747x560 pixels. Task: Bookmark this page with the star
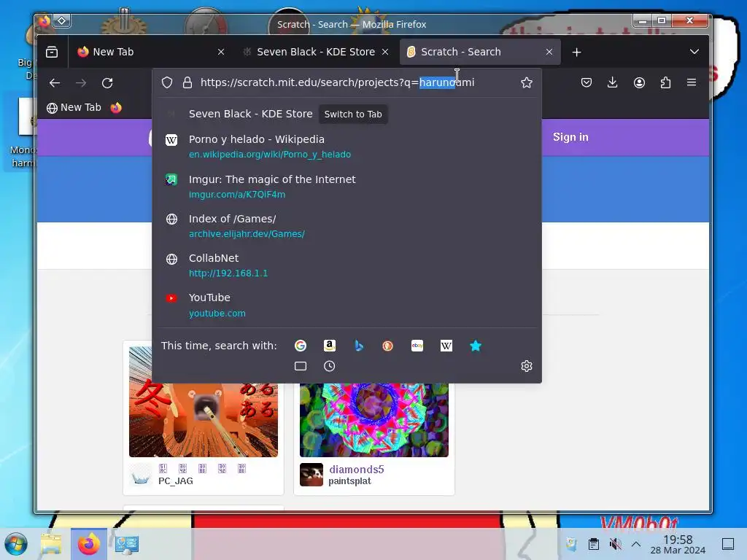(x=527, y=82)
